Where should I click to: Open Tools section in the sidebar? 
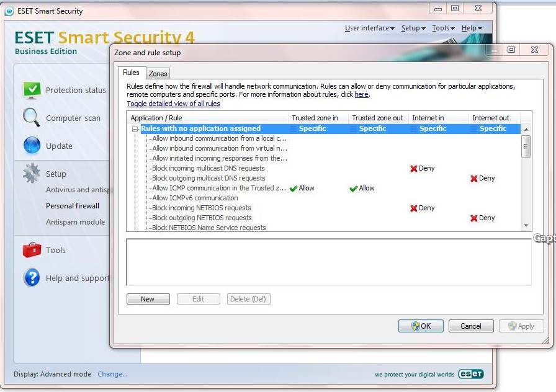pyautogui.click(x=56, y=250)
